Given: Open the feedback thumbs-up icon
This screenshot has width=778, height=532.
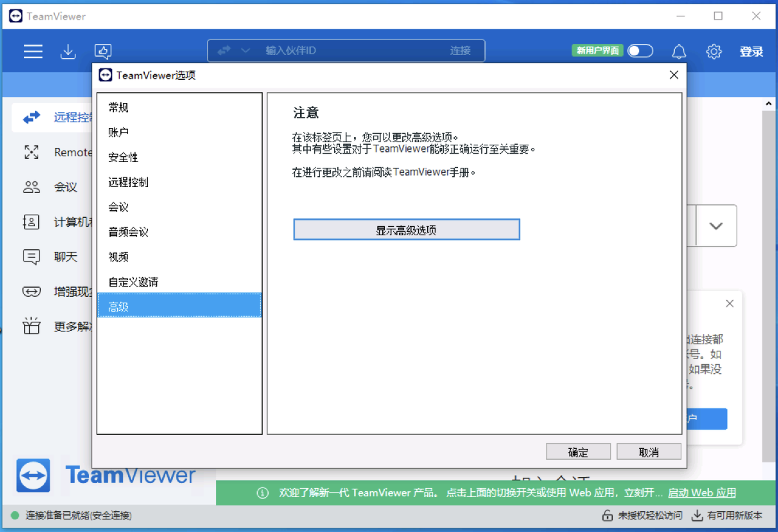Looking at the screenshot, I should tap(103, 51).
